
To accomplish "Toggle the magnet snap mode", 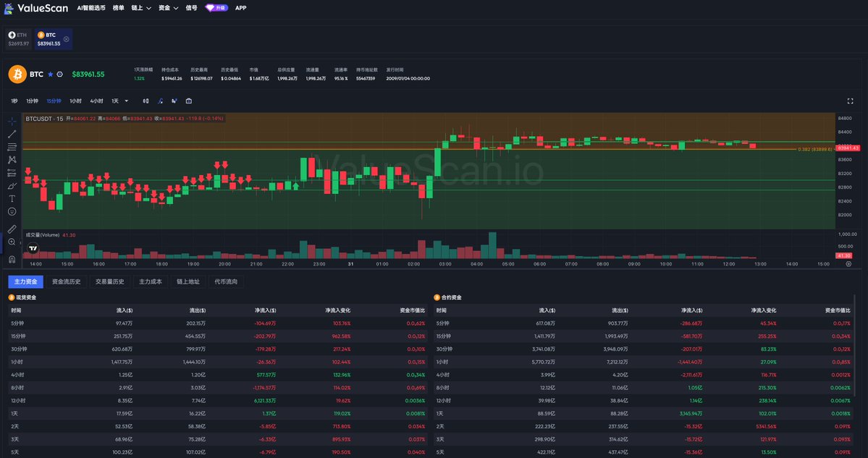I will click(x=12, y=259).
